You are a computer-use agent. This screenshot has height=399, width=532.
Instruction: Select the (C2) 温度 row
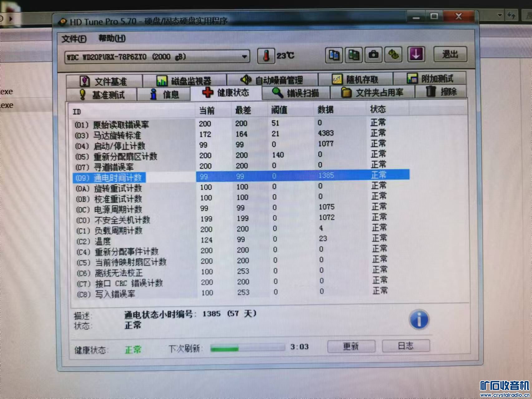pyautogui.click(x=242, y=240)
